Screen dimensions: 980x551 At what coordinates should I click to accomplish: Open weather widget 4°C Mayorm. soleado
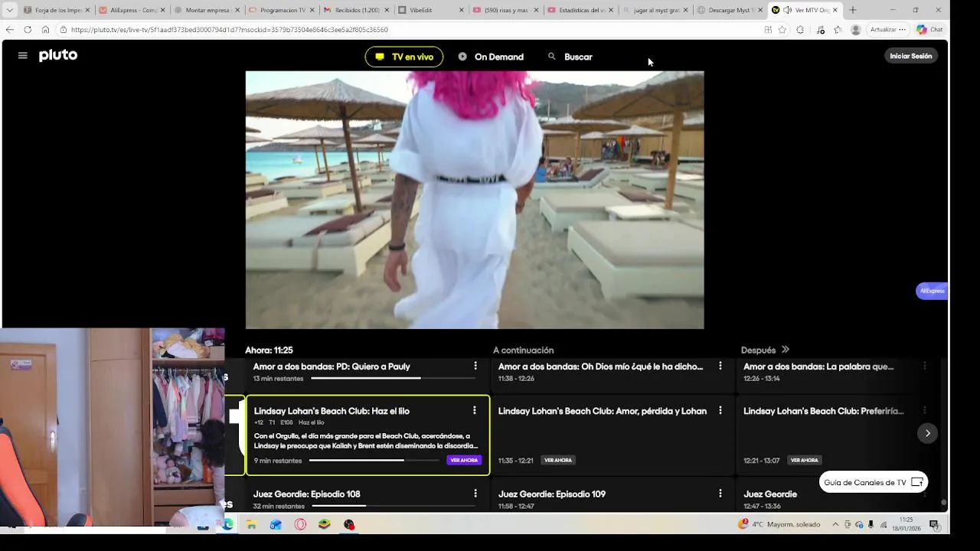(x=779, y=524)
